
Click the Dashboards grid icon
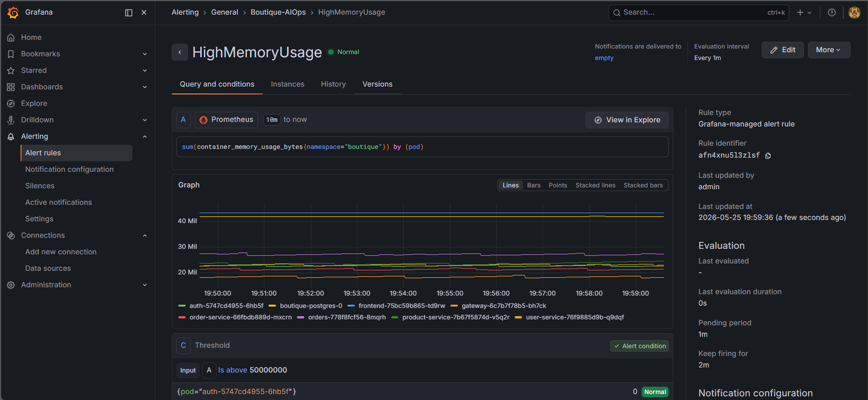point(11,87)
